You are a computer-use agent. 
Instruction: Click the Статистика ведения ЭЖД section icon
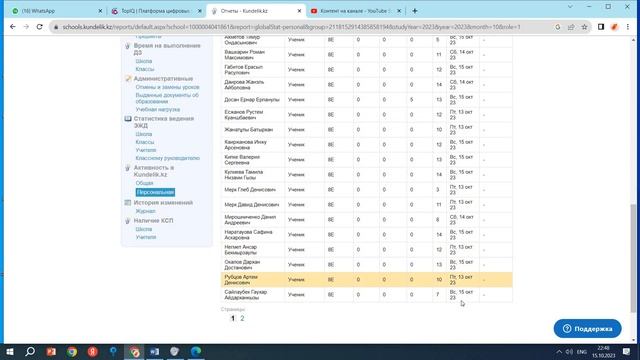coord(128,119)
